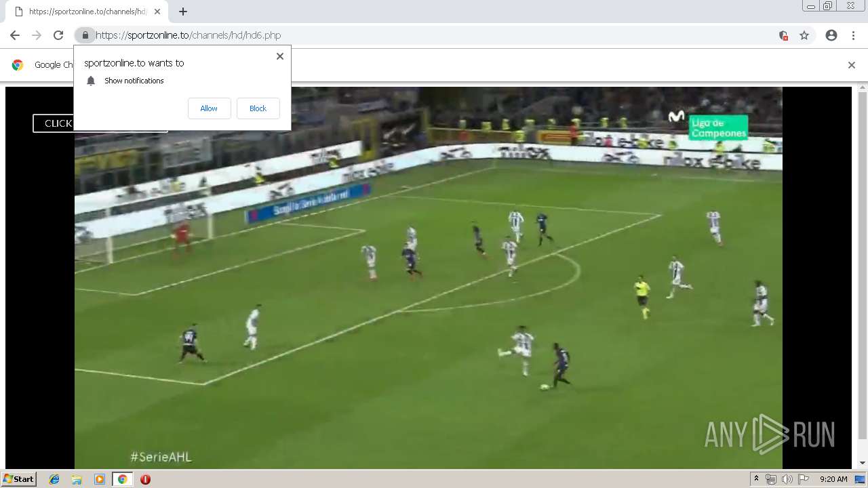Viewport: 868px width, 488px height.
Task: Open the volume speaker tray icon
Action: 787,479
